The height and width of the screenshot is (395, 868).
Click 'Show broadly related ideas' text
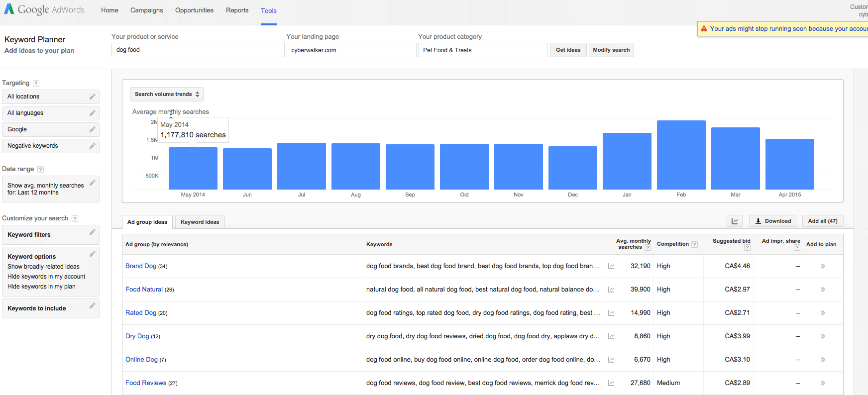click(43, 267)
